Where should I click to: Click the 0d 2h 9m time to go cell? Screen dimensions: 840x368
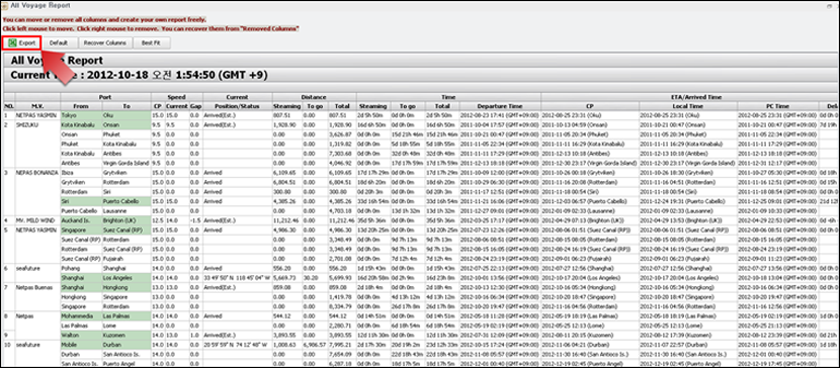point(407,277)
